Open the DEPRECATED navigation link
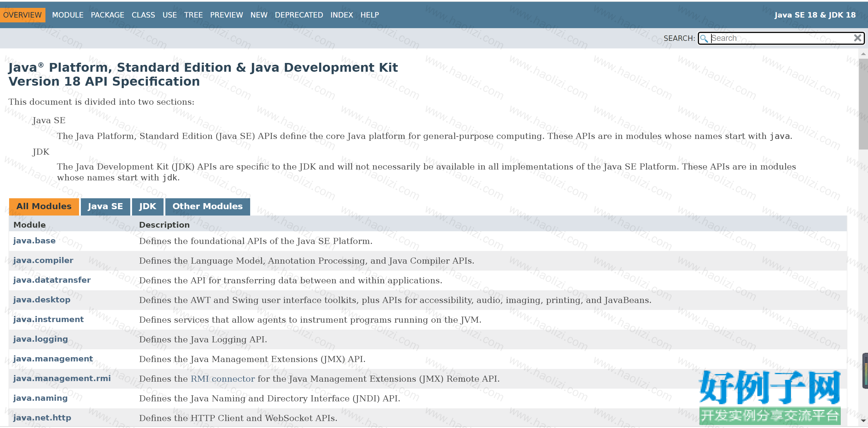Image resolution: width=868 pixels, height=428 pixels. [x=299, y=15]
